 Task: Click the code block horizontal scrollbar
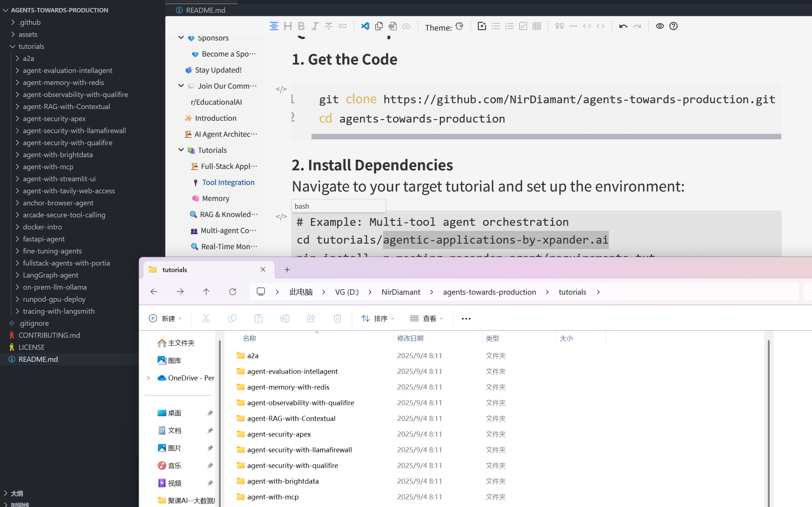point(546,136)
